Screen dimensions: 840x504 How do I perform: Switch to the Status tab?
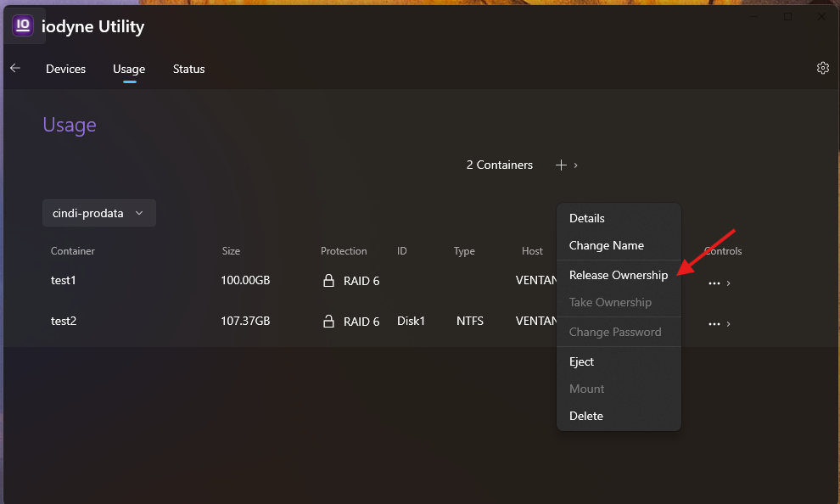188,69
